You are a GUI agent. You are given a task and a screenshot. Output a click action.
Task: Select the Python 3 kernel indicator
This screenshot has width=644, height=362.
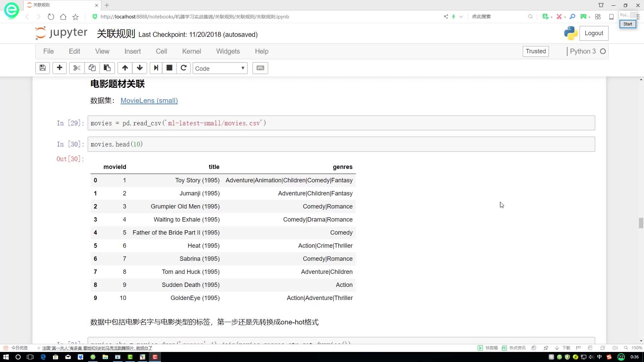click(588, 51)
